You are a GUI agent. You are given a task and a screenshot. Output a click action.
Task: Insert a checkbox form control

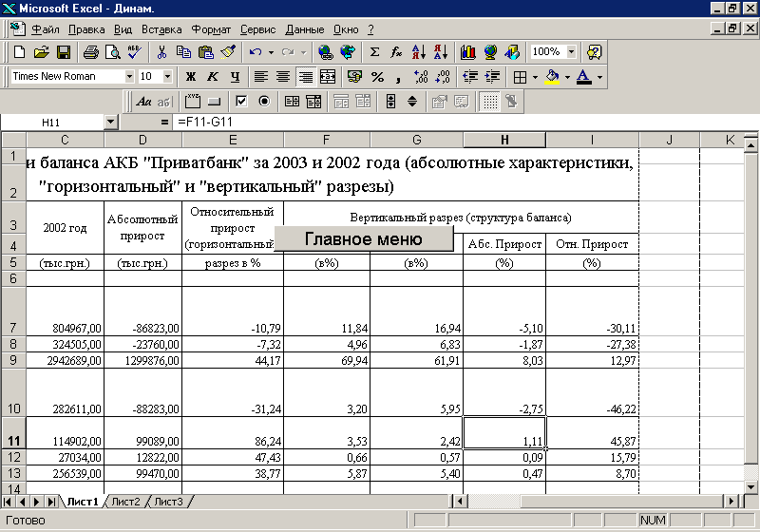(241, 102)
